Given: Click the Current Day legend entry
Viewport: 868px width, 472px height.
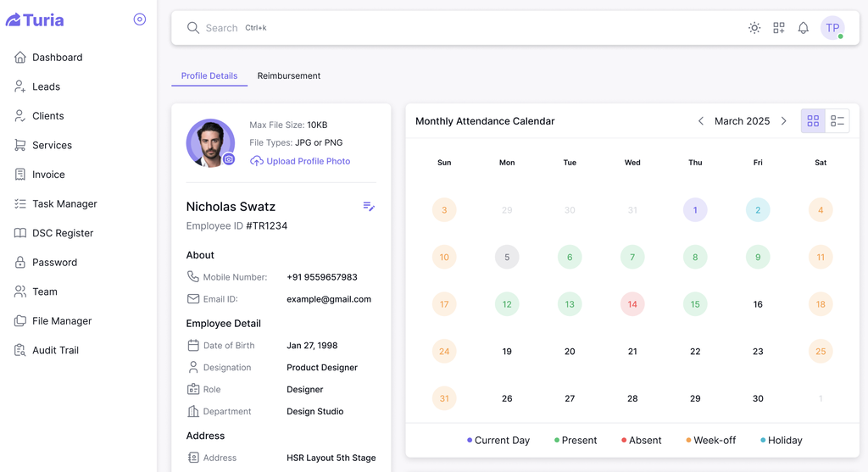Looking at the screenshot, I should point(498,440).
